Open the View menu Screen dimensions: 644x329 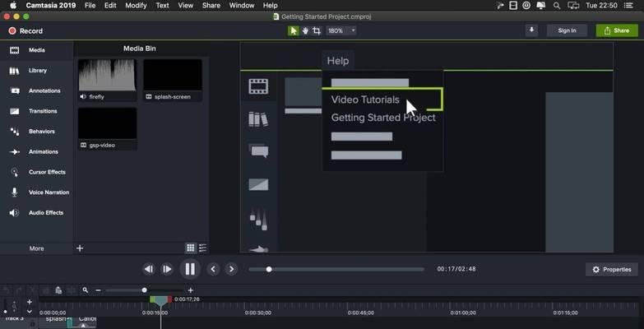click(x=186, y=5)
